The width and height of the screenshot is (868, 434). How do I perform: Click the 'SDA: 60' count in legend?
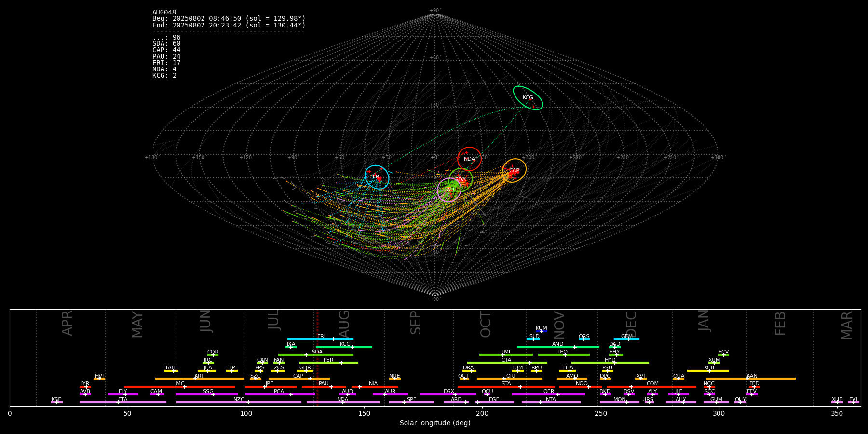tap(166, 44)
